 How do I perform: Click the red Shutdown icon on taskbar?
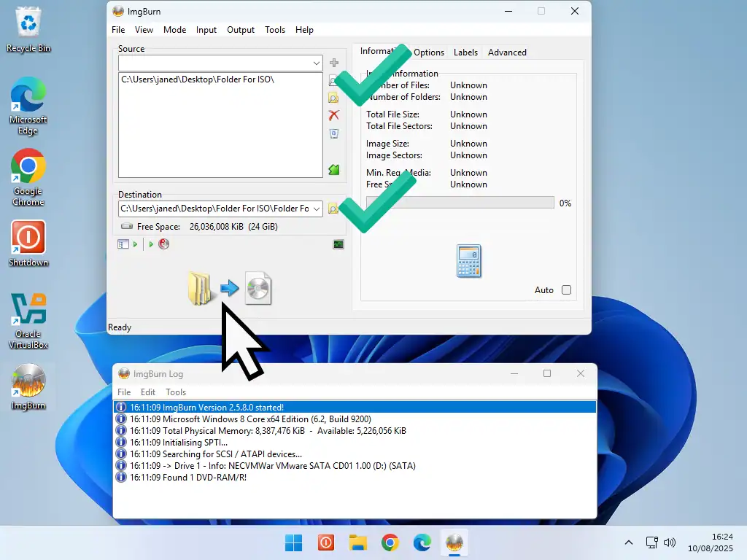coord(326,542)
